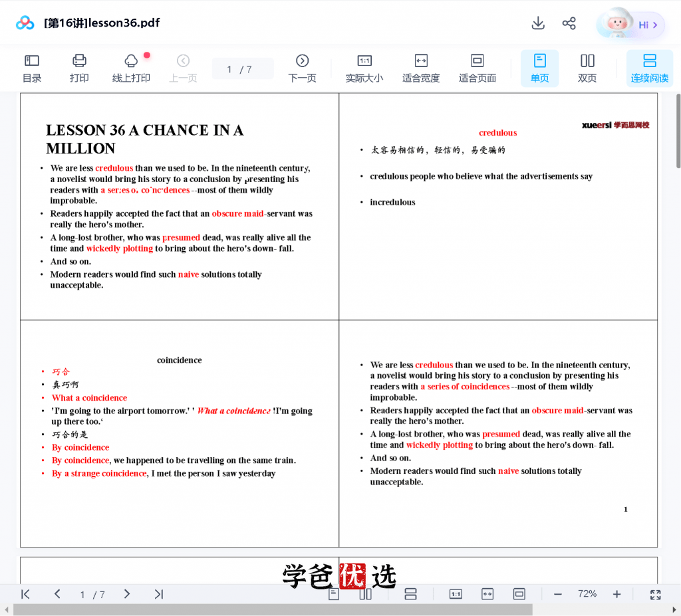The height and width of the screenshot is (616, 681).
Task: Switch to 单页 single page view
Action: [x=539, y=68]
